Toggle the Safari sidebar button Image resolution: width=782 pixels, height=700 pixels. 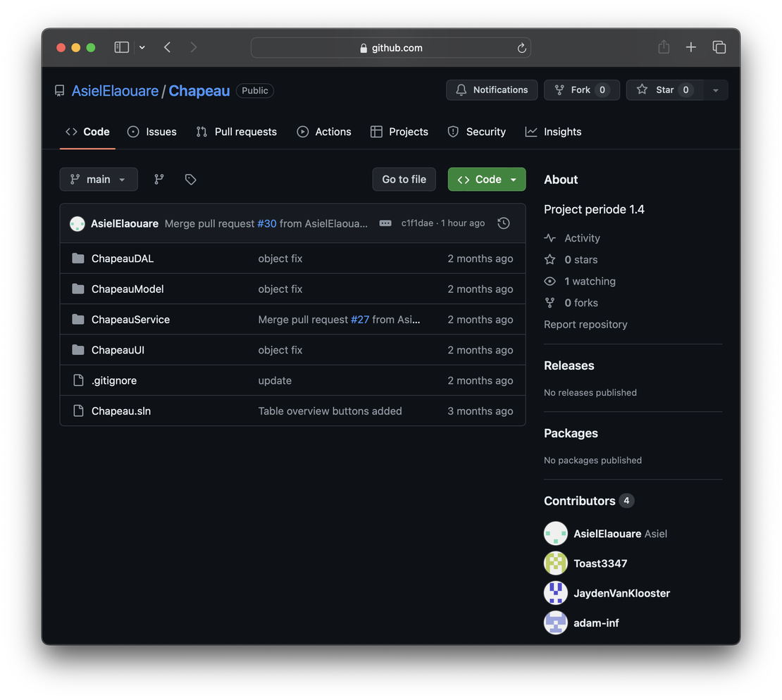(x=121, y=46)
